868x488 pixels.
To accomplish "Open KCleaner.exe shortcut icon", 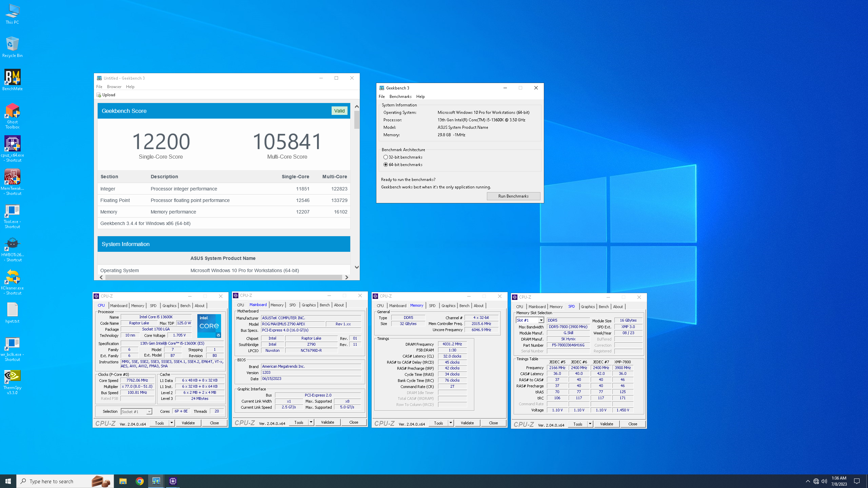I will point(12,282).
